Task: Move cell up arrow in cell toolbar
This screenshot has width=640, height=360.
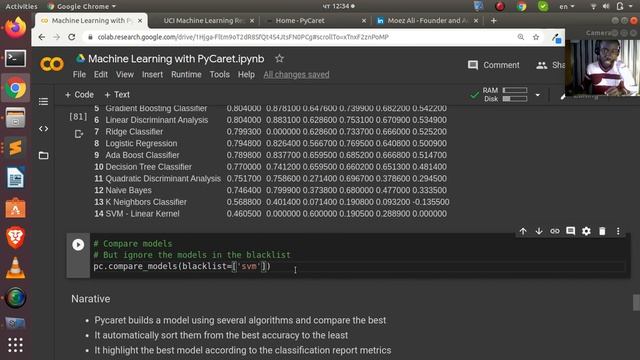Action: (x=523, y=231)
